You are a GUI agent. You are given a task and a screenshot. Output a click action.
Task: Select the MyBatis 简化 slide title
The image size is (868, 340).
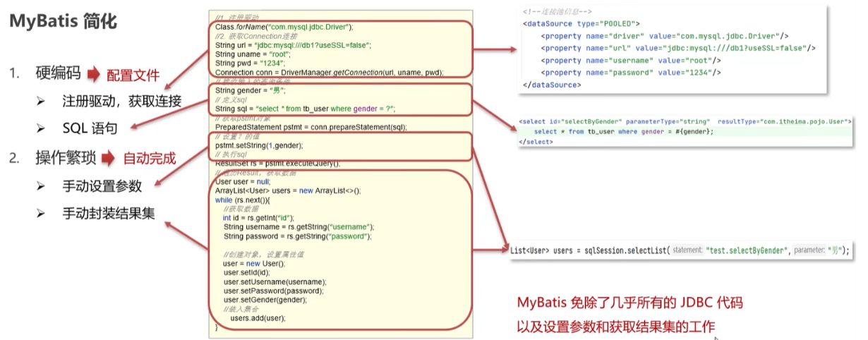(63, 22)
